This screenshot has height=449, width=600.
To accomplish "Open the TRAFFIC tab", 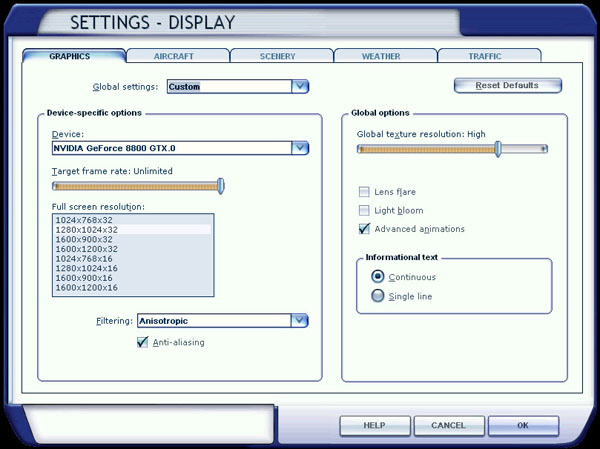I will tap(489, 56).
